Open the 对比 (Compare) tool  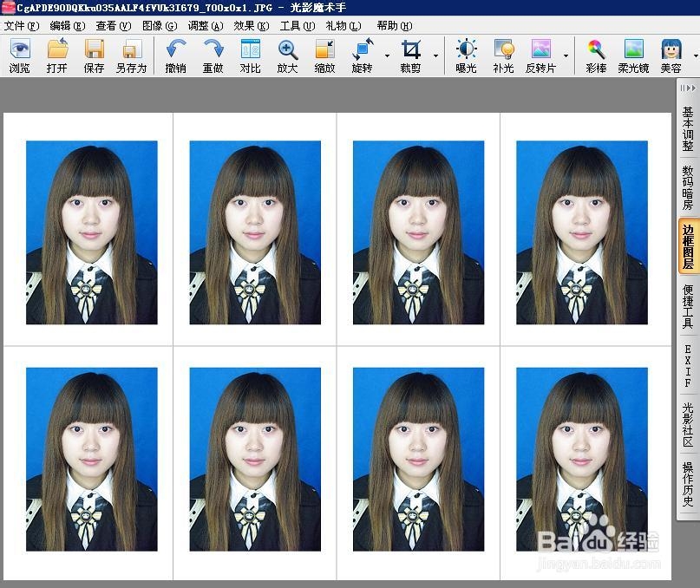[x=250, y=56]
